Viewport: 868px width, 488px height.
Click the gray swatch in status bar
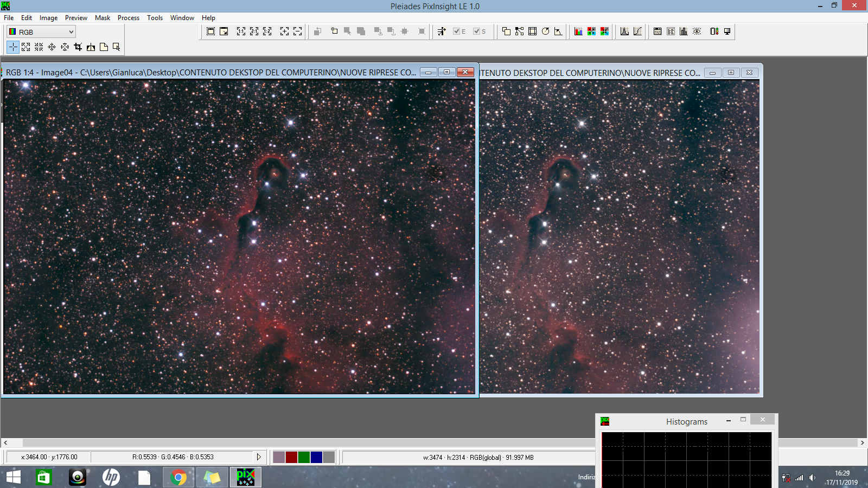(329, 457)
